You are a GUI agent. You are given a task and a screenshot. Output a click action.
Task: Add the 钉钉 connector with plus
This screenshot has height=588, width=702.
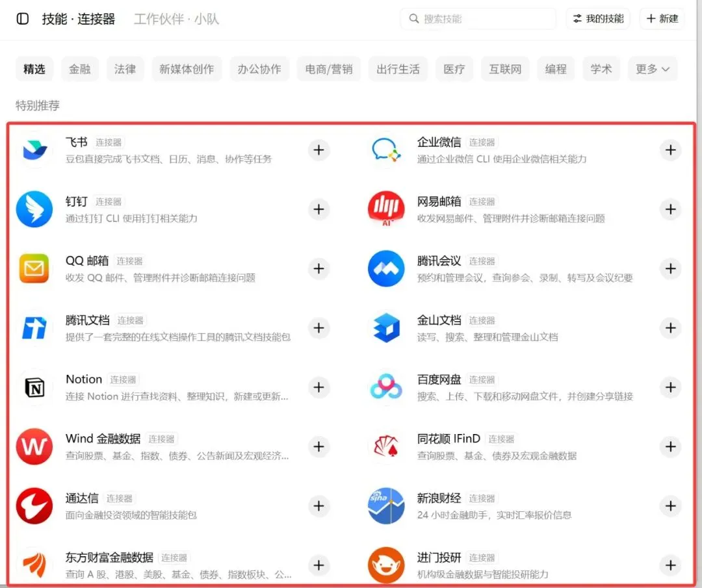click(x=318, y=209)
